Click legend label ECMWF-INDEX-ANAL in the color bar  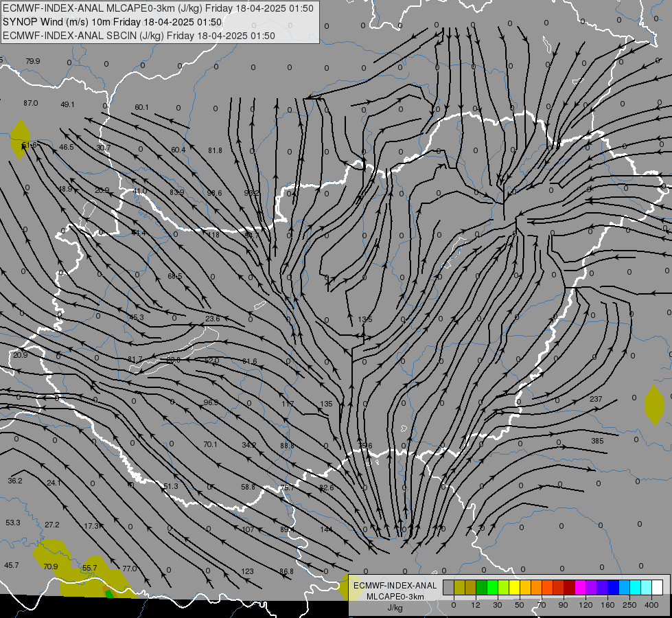(395, 586)
